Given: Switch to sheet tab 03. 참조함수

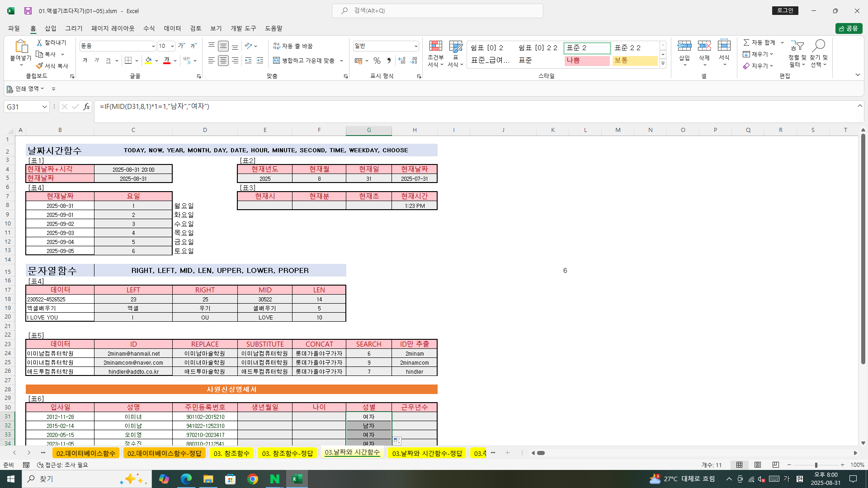Looking at the screenshot, I should point(231,453).
